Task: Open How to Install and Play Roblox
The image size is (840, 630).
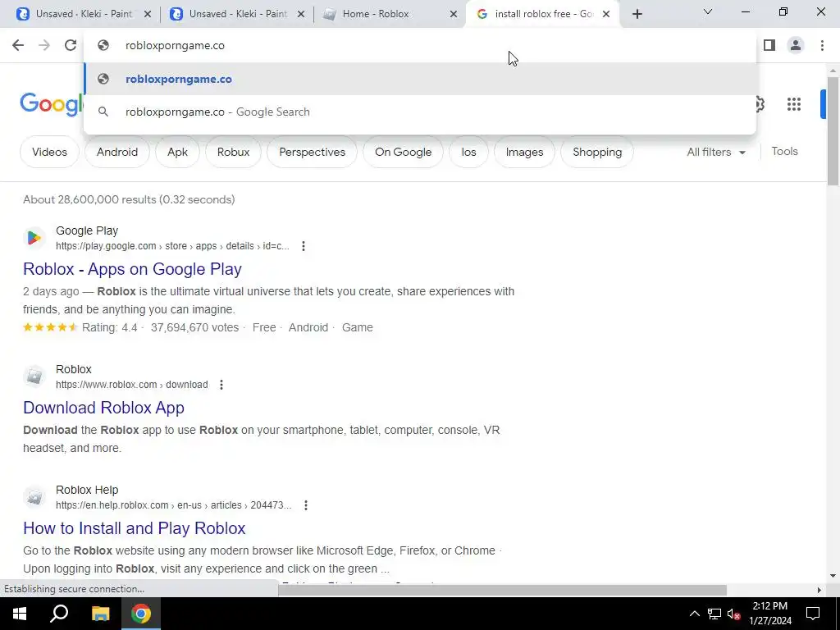Action: coord(135,528)
